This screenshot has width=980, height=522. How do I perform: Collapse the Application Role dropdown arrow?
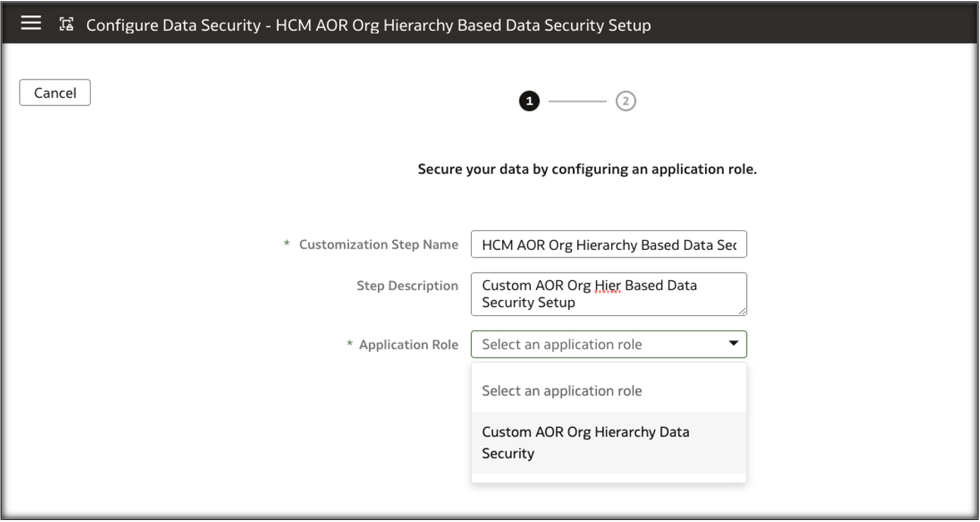click(733, 344)
